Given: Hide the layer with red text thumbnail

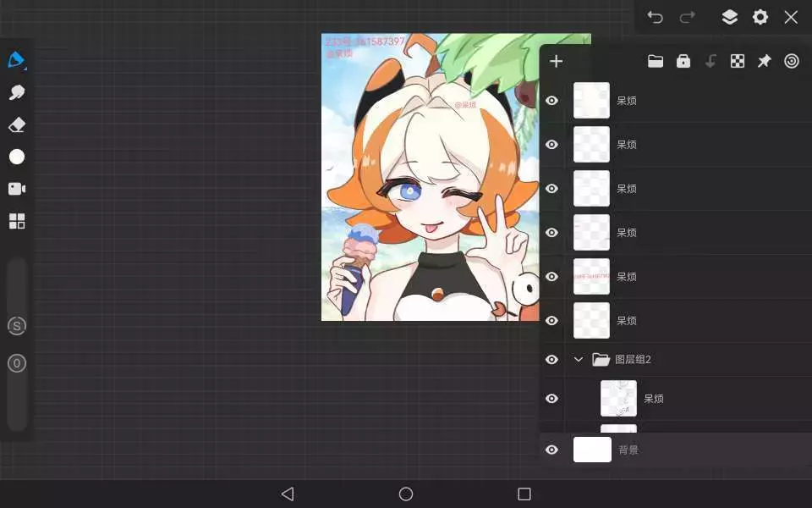Looking at the screenshot, I should tap(552, 276).
